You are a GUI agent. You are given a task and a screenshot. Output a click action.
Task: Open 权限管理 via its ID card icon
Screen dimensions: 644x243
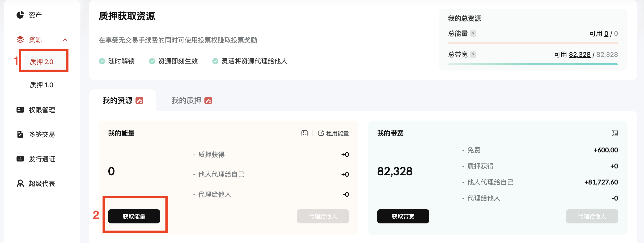coord(21,110)
